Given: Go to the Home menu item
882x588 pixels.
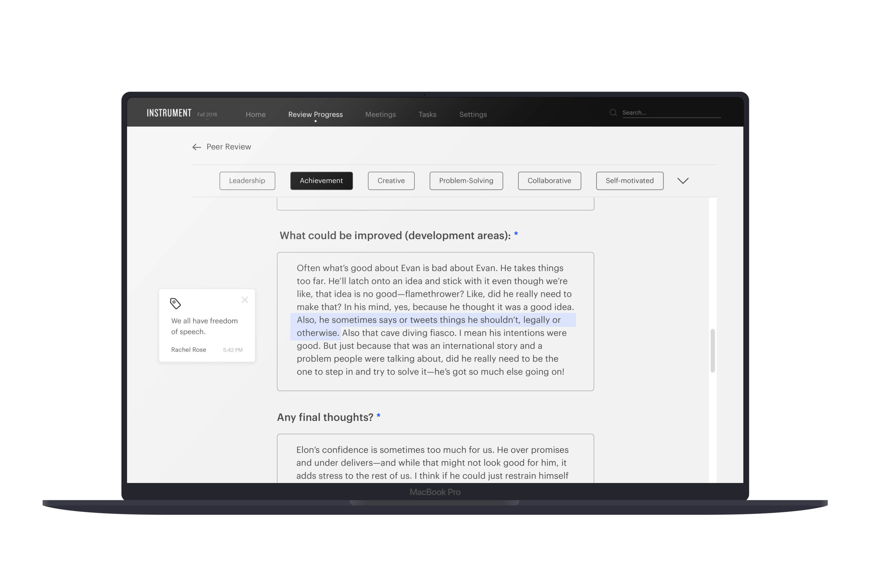Looking at the screenshot, I should [256, 114].
